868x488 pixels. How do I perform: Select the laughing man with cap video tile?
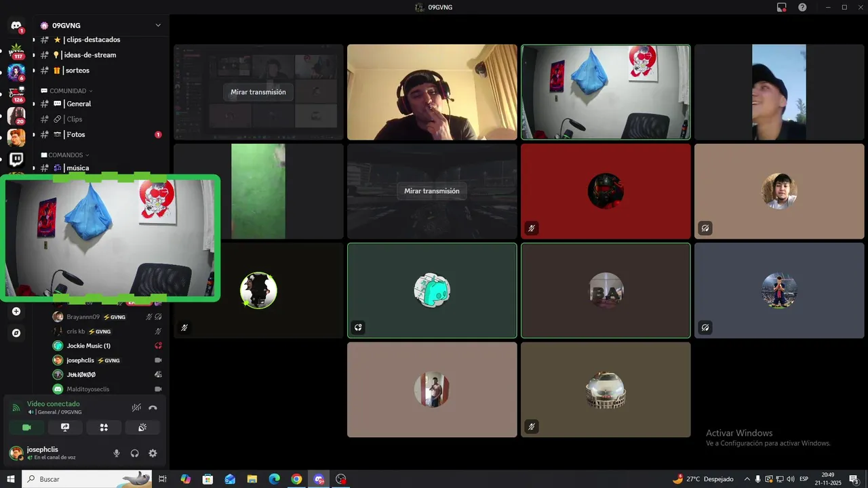coord(779,92)
